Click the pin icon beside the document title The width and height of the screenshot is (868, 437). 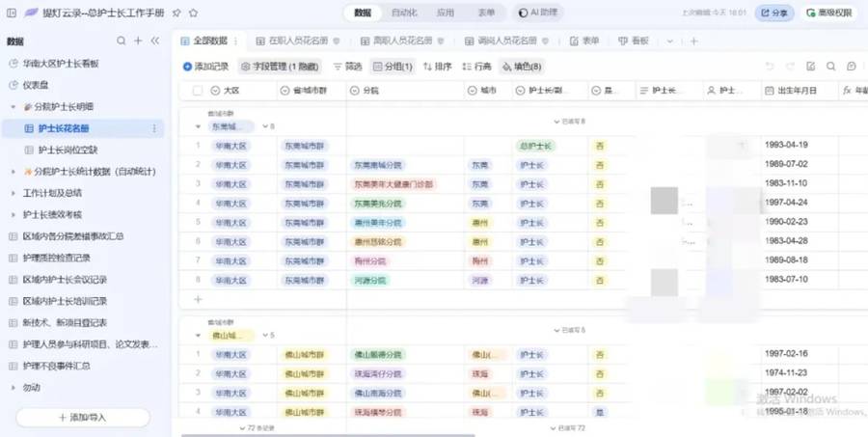pyautogui.click(x=176, y=14)
